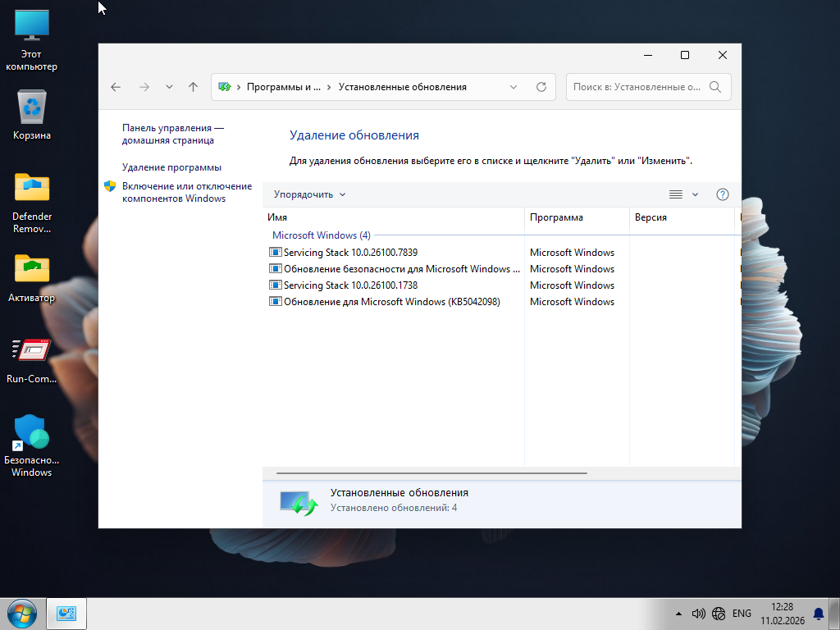Click the Start button on taskbar
The image size is (840, 630).
click(21, 613)
